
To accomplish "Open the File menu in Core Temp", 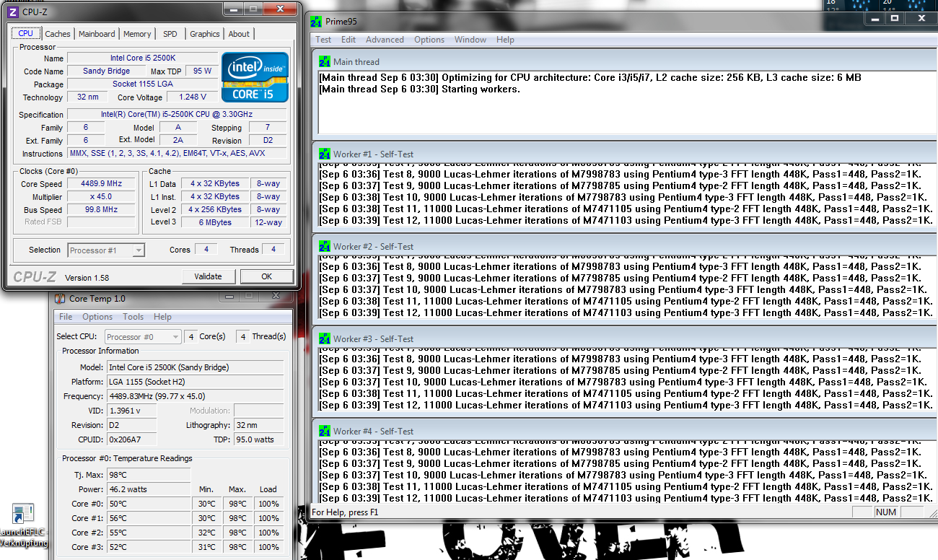I will point(66,317).
